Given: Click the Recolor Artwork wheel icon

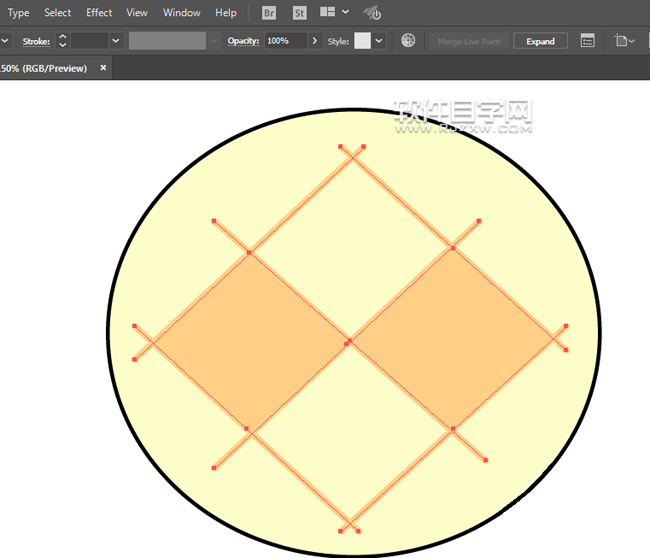Looking at the screenshot, I should tap(408, 41).
